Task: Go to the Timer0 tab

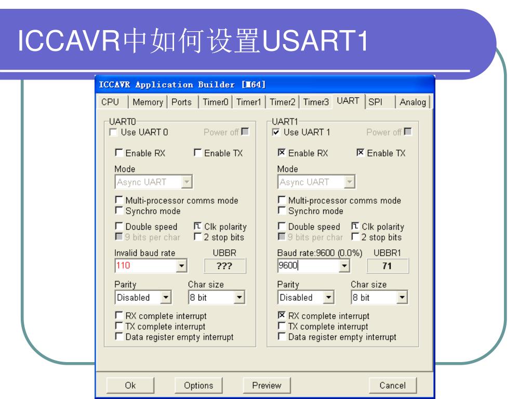Action: pyautogui.click(x=216, y=102)
